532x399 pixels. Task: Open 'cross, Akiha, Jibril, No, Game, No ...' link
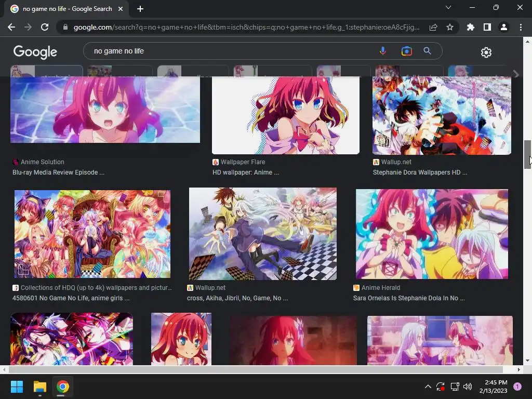coord(237,298)
